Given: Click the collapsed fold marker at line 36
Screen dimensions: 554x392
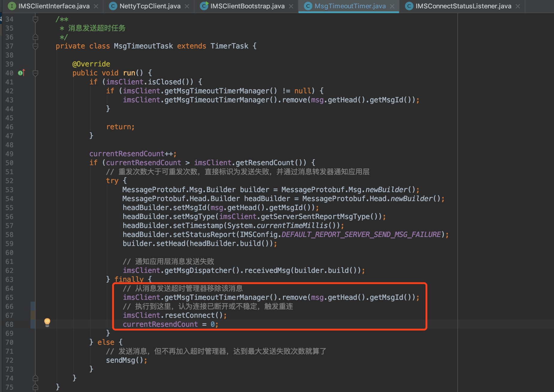Looking at the screenshot, I should pyautogui.click(x=35, y=37).
